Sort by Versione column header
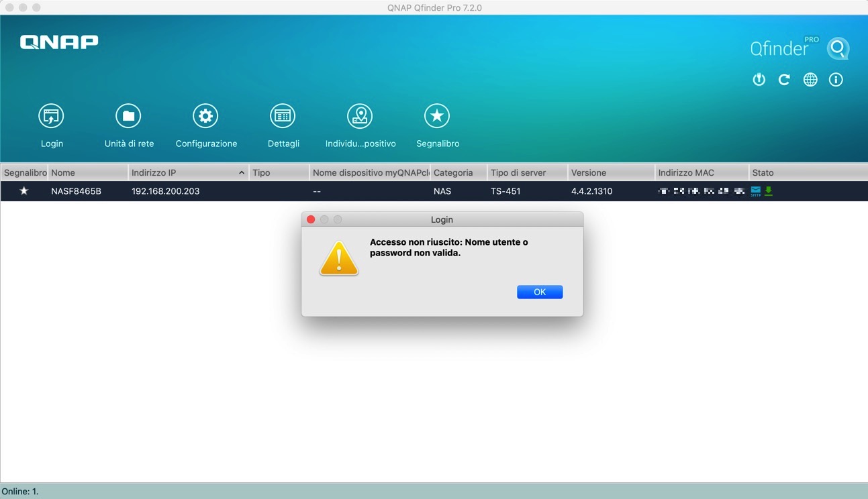 [610, 173]
